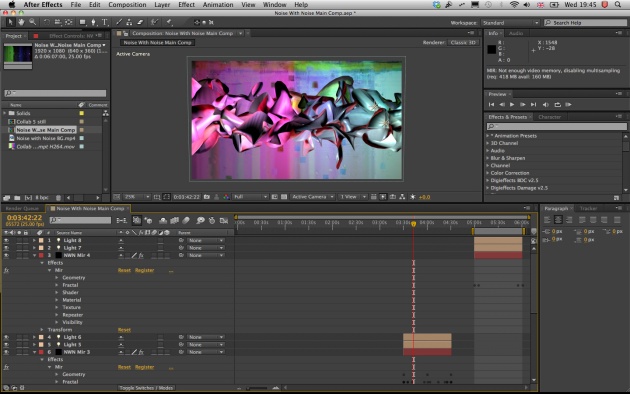
Task: Open the resolution Full dropdown
Action: tap(250, 197)
